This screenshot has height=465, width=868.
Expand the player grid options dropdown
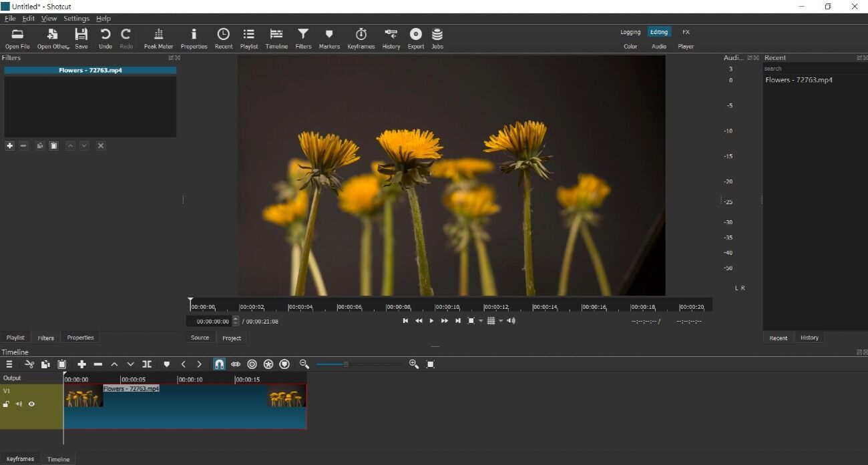501,321
